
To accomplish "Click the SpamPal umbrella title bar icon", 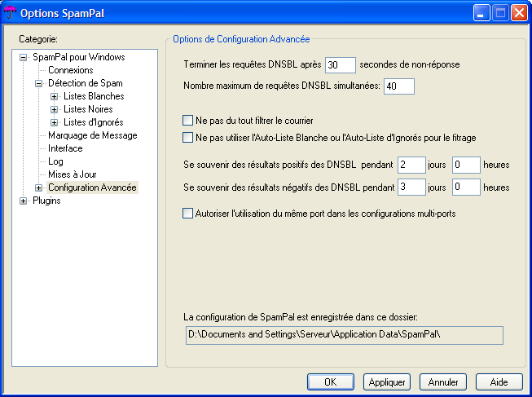I will pos(10,12).
